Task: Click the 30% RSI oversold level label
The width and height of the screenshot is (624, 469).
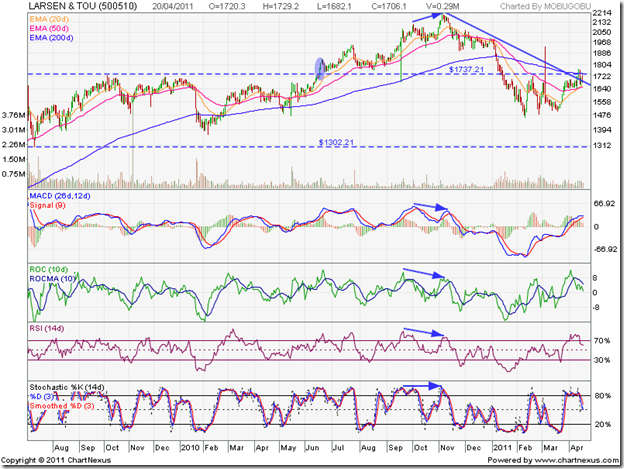Action: click(x=602, y=360)
